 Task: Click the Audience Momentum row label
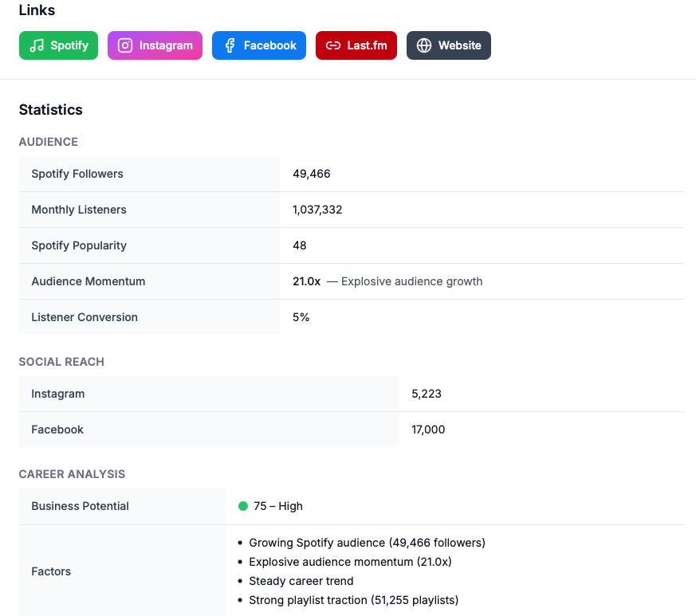[x=88, y=281]
